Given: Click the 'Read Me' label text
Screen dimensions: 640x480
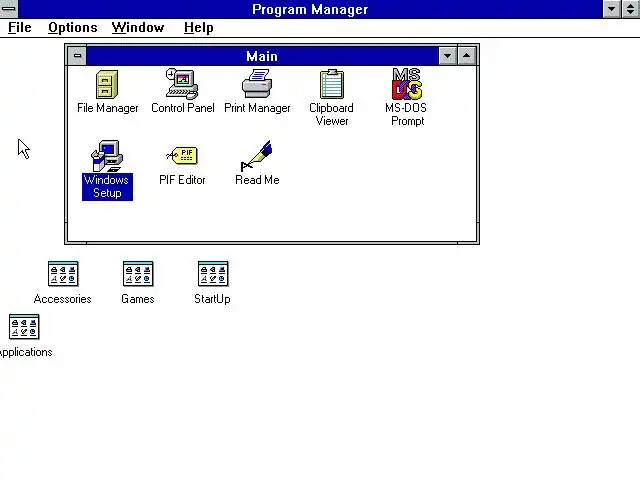Looking at the screenshot, I should click(257, 180).
